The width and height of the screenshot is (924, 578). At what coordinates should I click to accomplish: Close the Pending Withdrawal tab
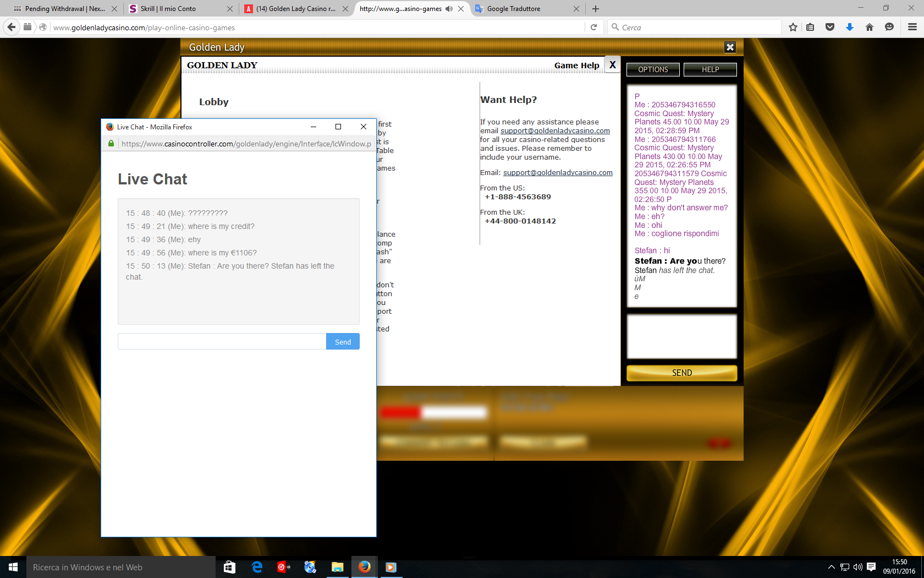point(114,9)
